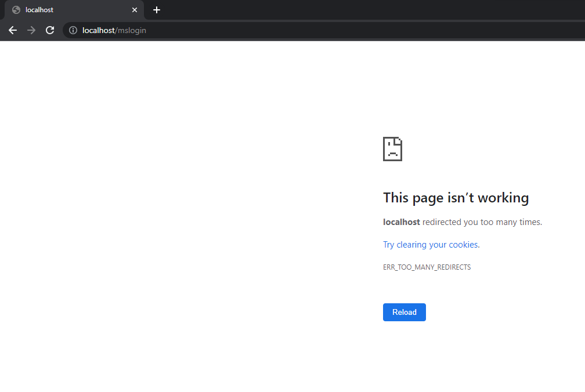Refresh the page with the reload icon

coord(49,30)
